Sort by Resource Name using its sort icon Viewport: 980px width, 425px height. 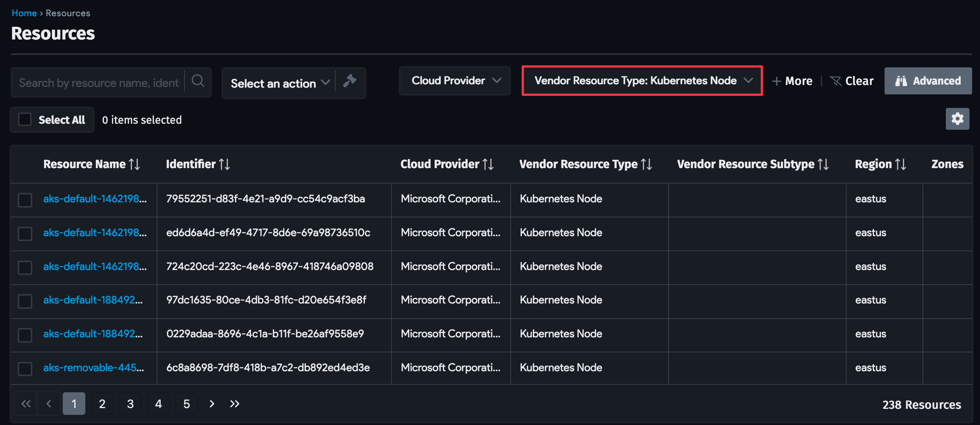135,164
